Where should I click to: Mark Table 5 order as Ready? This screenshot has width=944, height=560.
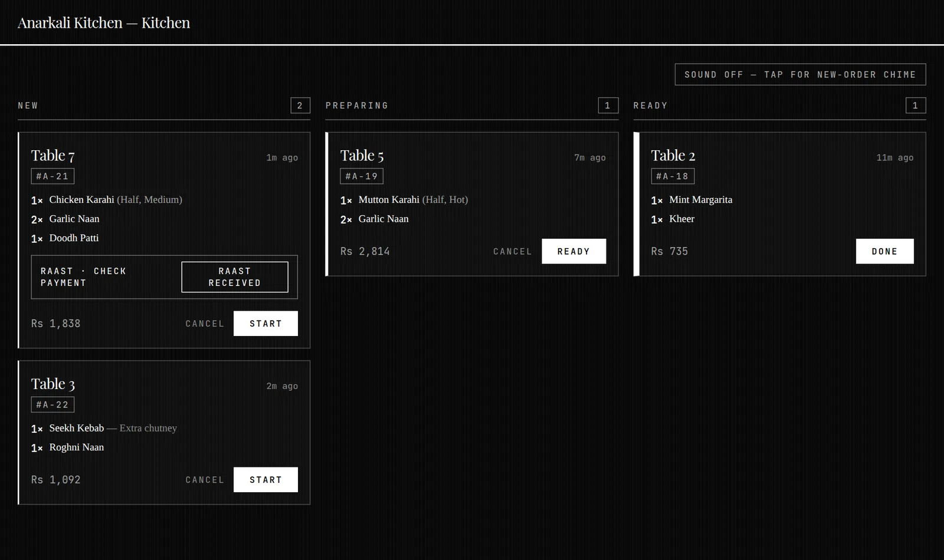tap(573, 251)
